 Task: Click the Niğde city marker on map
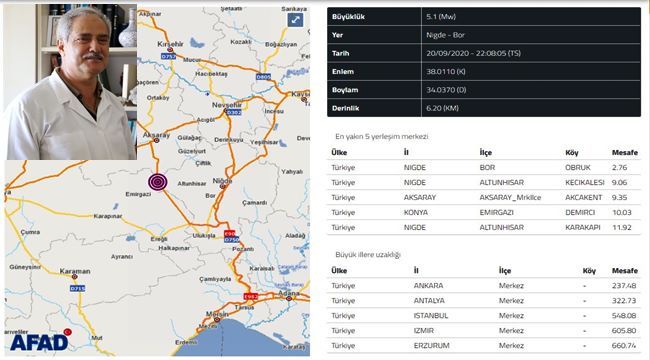click(x=223, y=187)
